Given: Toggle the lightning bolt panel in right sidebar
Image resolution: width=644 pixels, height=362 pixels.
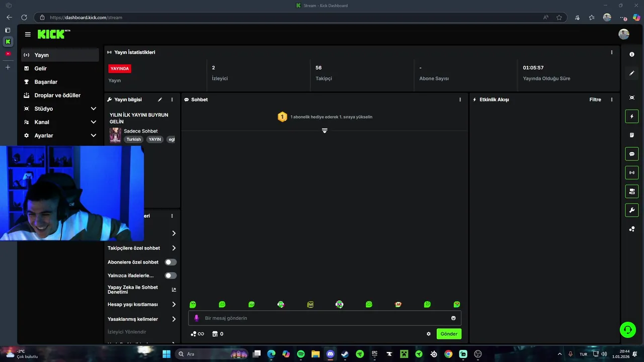Looking at the screenshot, I should [632, 117].
